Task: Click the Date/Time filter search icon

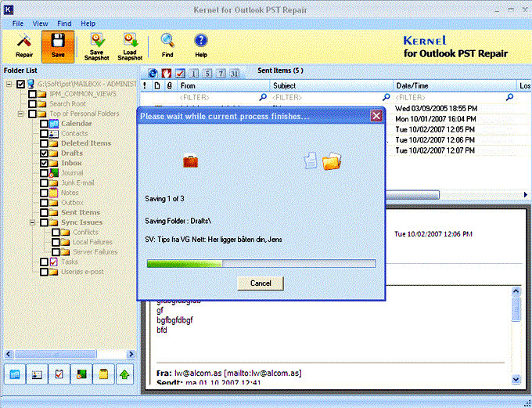Action: point(509,97)
